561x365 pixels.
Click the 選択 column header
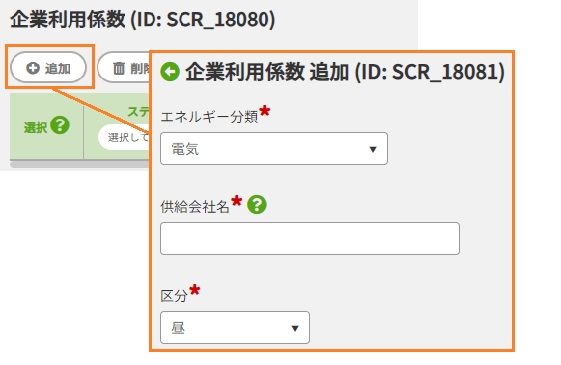pos(35,127)
